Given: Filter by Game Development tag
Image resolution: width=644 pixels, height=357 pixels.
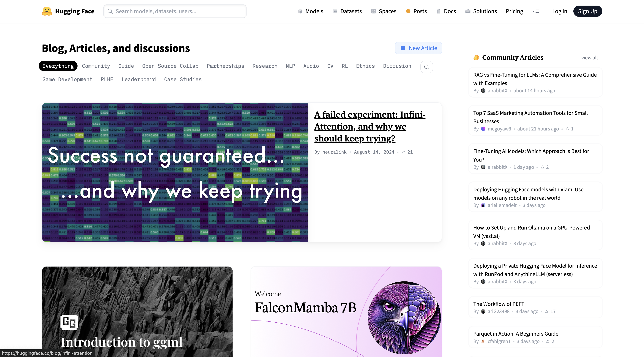Looking at the screenshot, I should pyautogui.click(x=67, y=79).
